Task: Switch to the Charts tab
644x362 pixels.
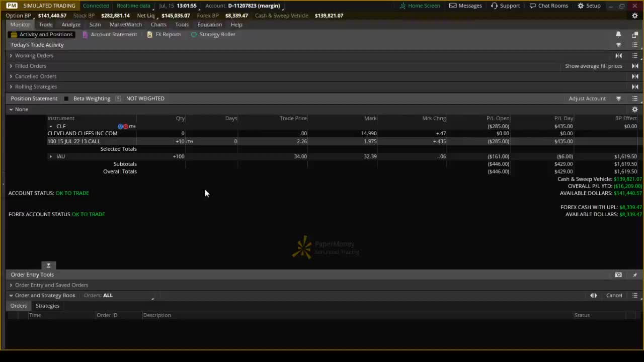Action: [x=158, y=25]
